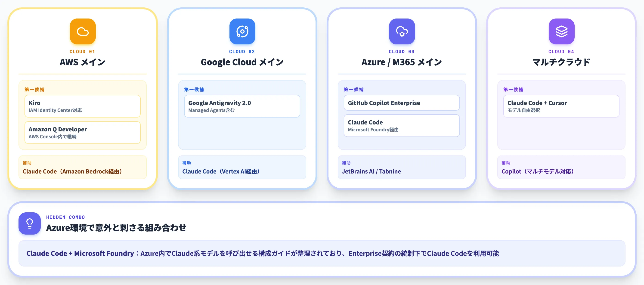The width and height of the screenshot is (644, 285).
Task: Click the orange AWS cloud icon
Action: pos(83,31)
